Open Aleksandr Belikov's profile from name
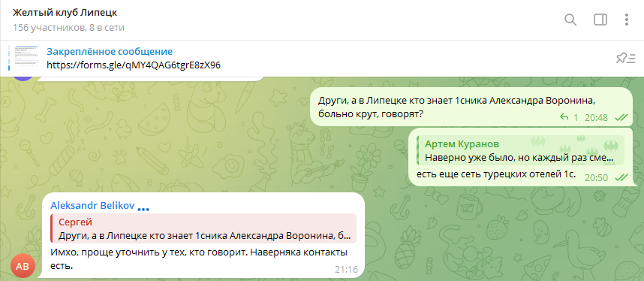This screenshot has height=281, width=644. (x=92, y=205)
